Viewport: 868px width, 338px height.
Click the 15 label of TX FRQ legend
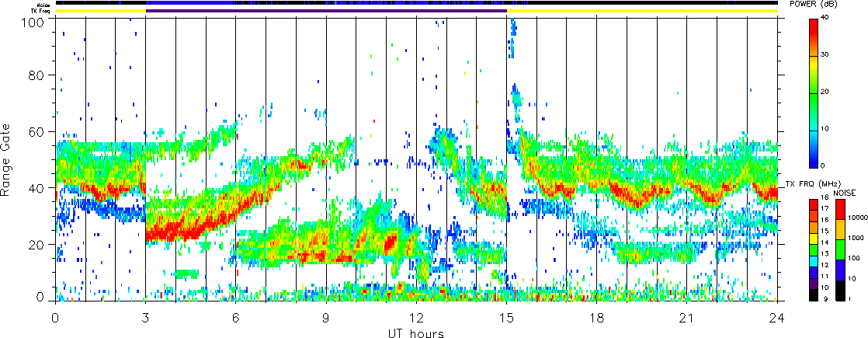point(825,231)
